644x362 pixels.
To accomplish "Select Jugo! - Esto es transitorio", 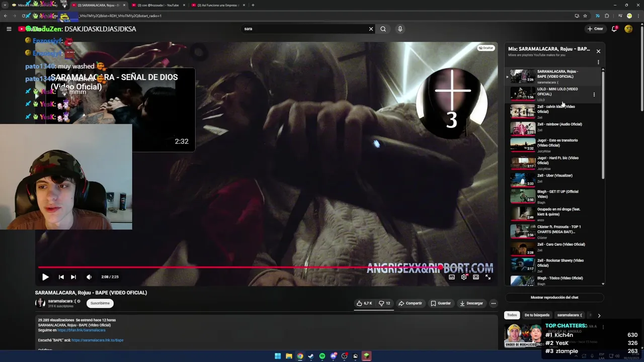I will (x=552, y=145).
